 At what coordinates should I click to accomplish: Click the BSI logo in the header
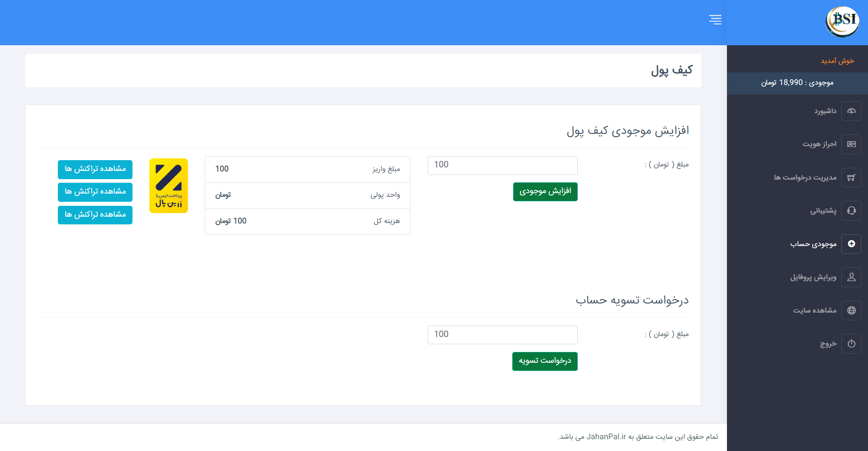click(842, 22)
